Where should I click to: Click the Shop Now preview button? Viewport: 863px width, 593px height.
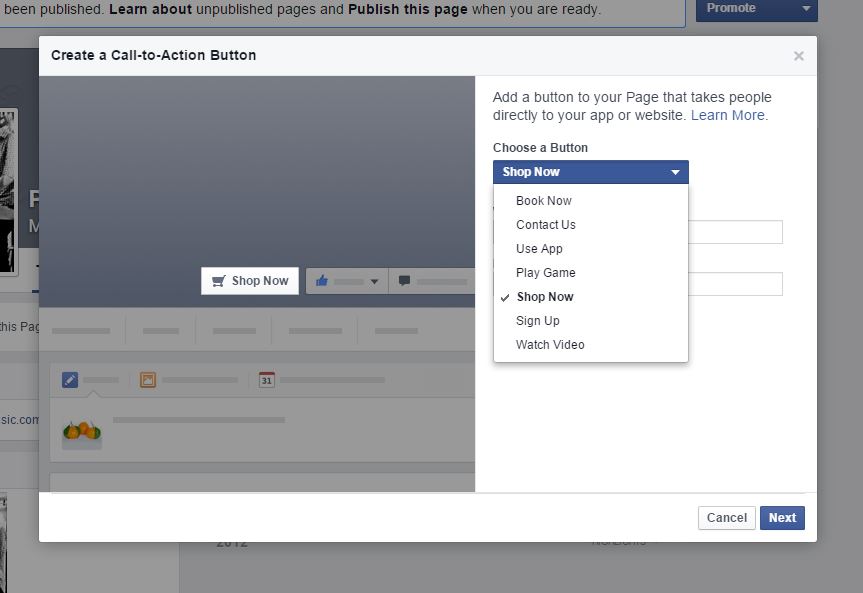click(x=250, y=281)
